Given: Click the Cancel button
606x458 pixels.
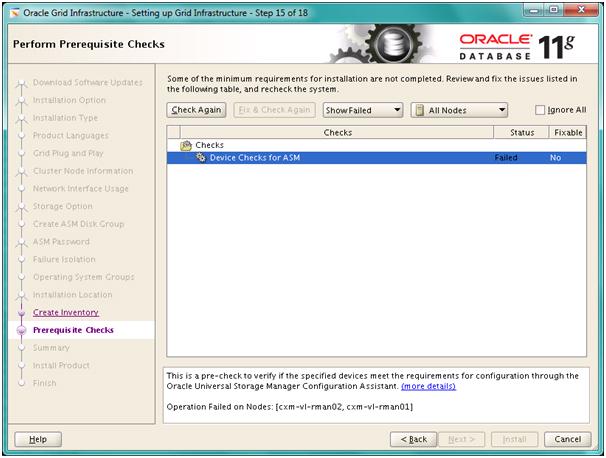Looking at the screenshot, I should pyautogui.click(x=567, y=439).
